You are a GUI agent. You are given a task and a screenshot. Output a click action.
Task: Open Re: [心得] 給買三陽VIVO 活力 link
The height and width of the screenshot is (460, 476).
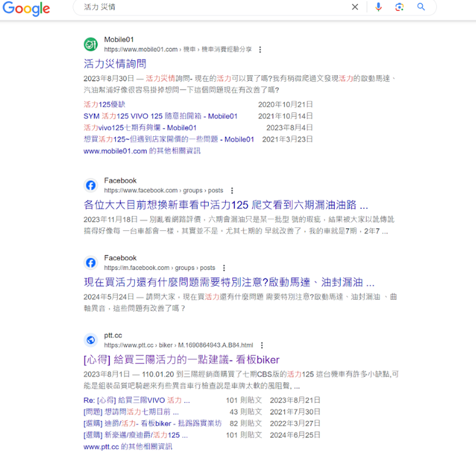(137, 400)
